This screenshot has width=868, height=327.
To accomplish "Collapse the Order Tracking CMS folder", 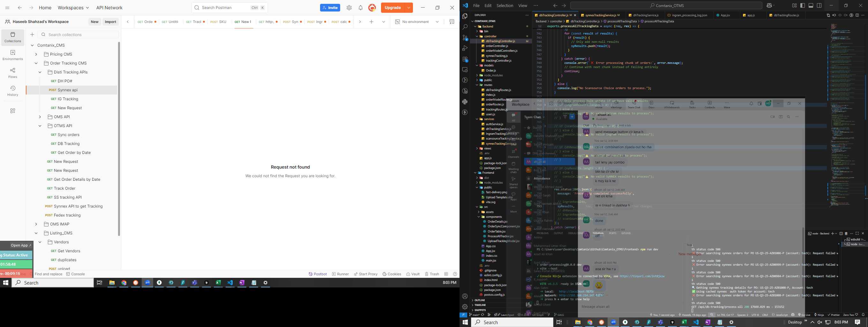I will [x=36, y=63].
